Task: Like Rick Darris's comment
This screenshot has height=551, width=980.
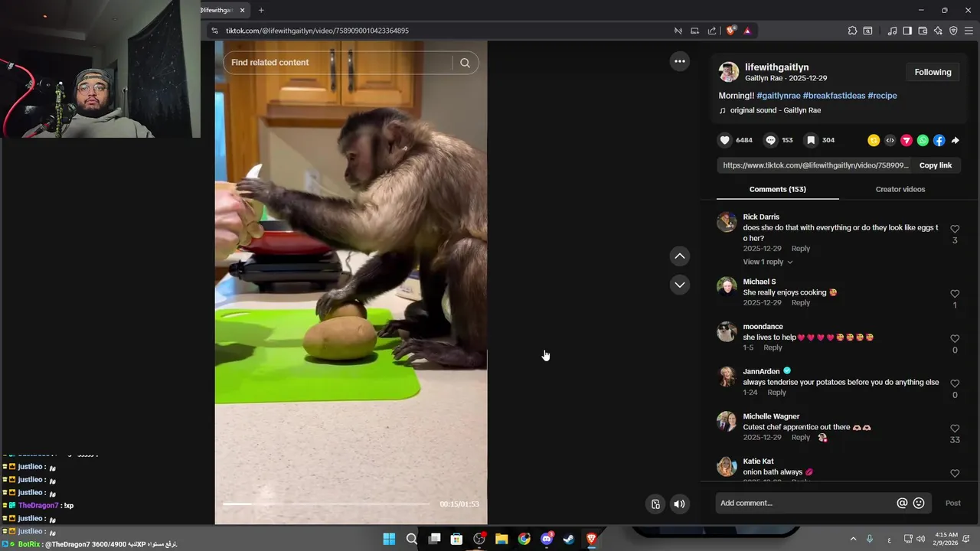Action: (x=955, y=229)
